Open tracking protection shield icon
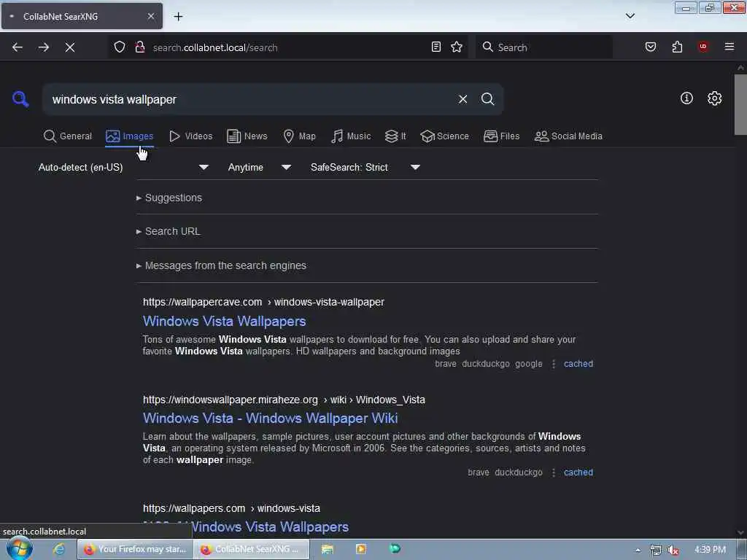The height and width of the screenshot is (560, 747). (x=120, y=47)
